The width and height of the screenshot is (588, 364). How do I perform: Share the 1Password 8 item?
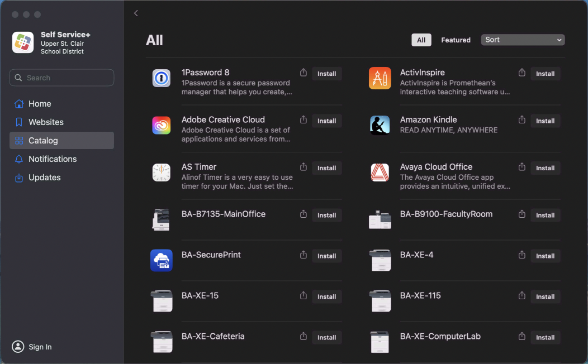point(304,73)
